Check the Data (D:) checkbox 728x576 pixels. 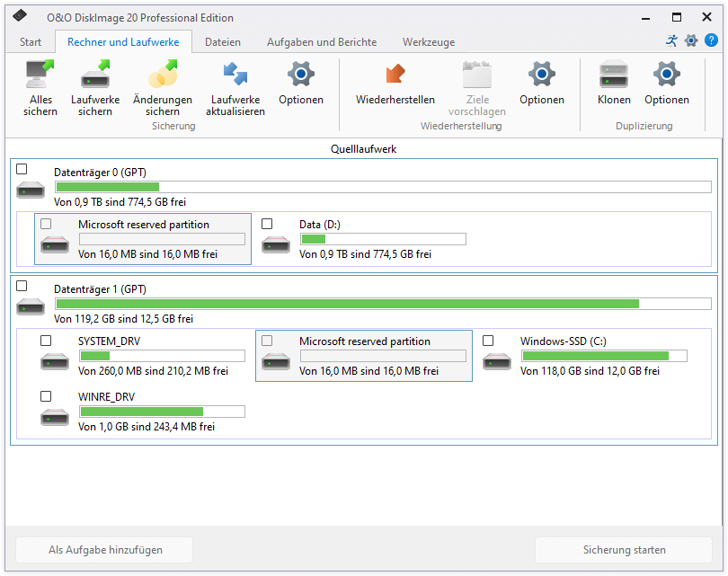[267, 224]
